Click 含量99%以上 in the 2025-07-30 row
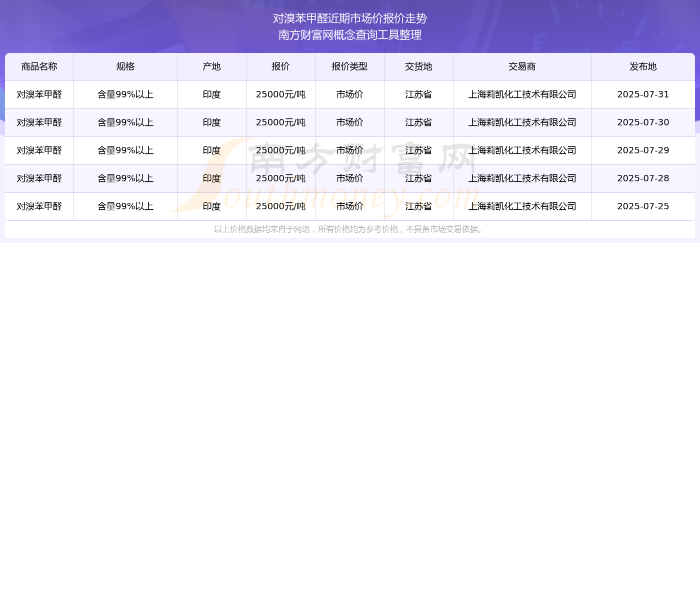The image size is (700, 602). coord(125,122)
